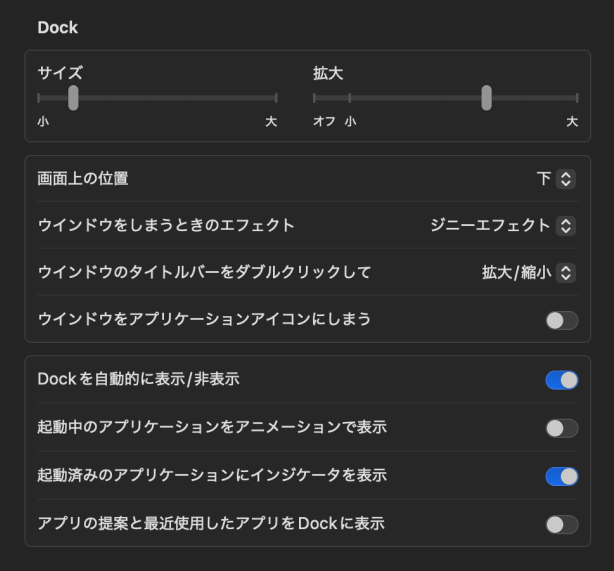Image resolution: width=614 pixels, height=571 pixels.
Task: Disable Dockを自動的に表示/非表示 switch
Action: [x=562, y=380]
